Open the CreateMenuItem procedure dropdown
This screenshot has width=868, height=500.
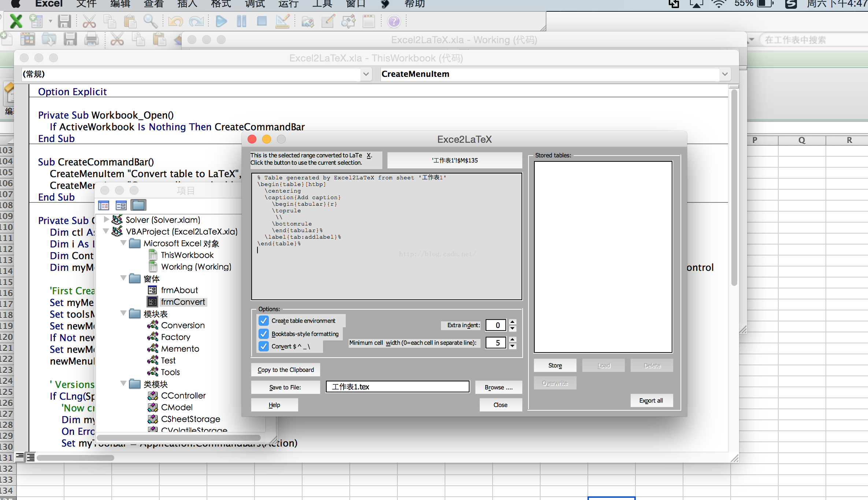(725, 74)
